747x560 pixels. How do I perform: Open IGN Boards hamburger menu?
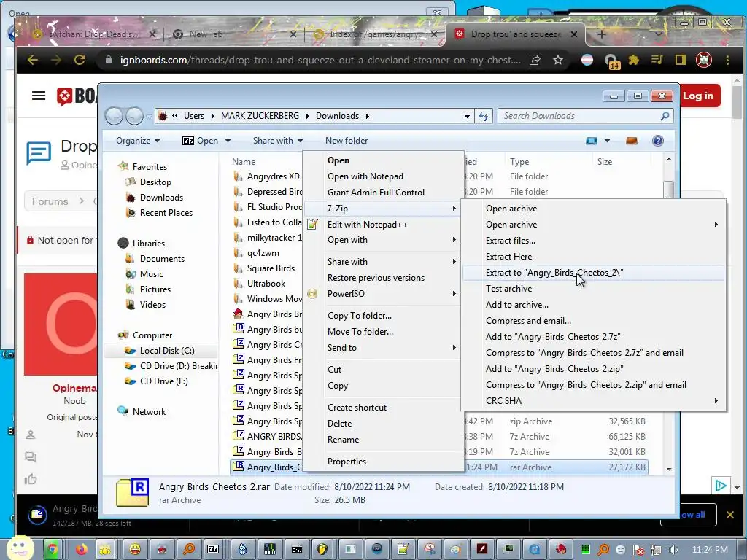39,96
